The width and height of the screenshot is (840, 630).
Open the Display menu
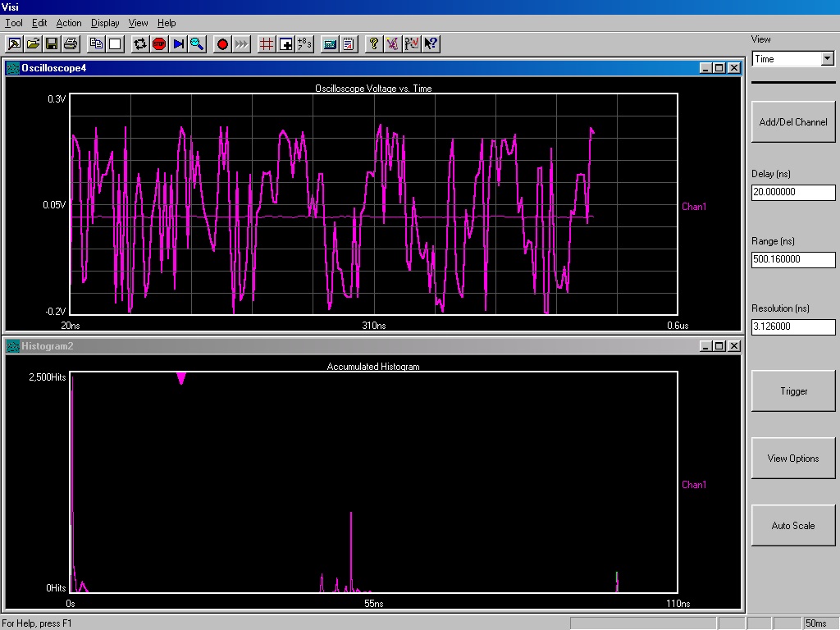pyautogui.click(x=105, y=23)
